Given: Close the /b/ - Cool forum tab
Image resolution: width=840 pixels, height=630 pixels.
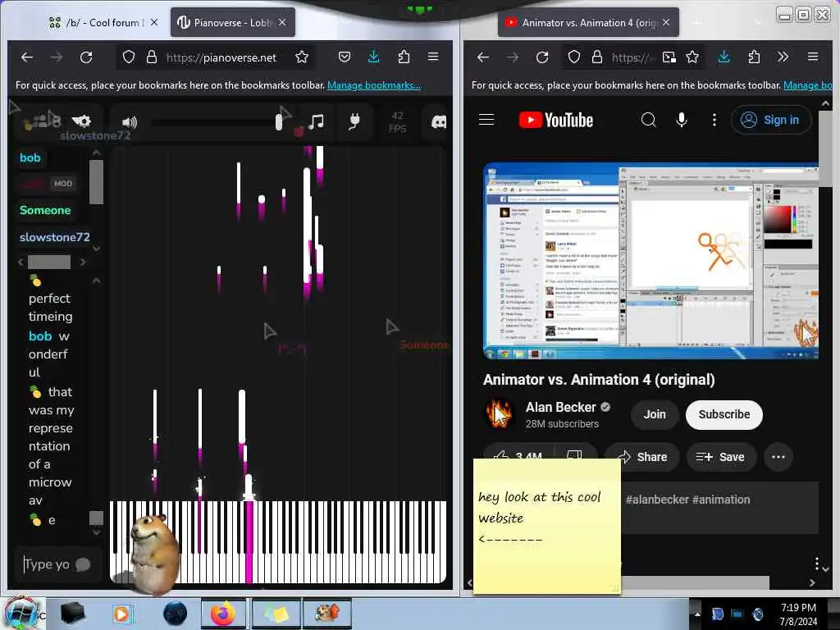Looking at the screenshot, I should click(x=154, y=22).
